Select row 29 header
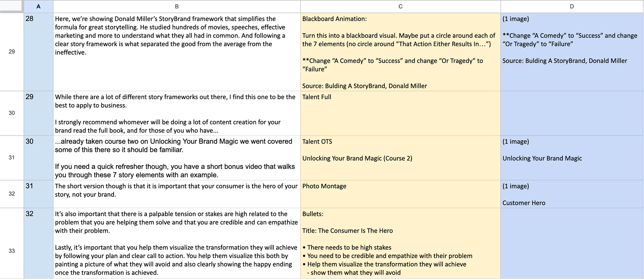The image size is (644, 279). click(x=12, y=52)
